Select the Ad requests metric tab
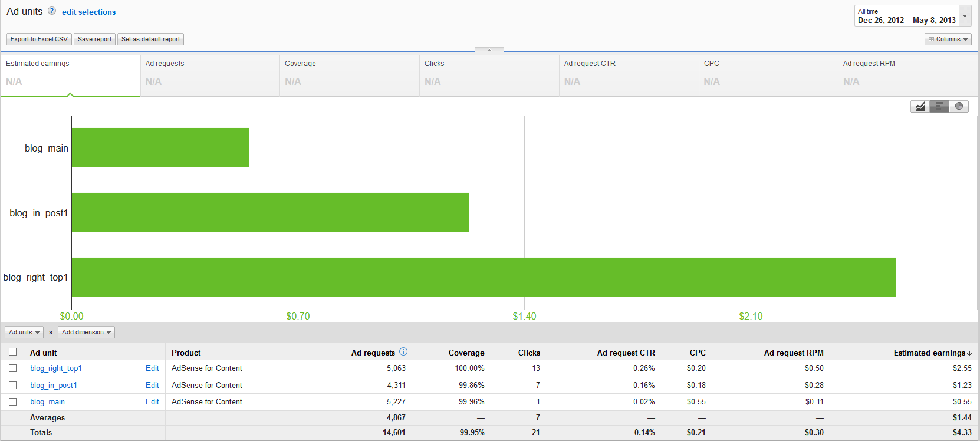980x441 pixels. point(210,75)
